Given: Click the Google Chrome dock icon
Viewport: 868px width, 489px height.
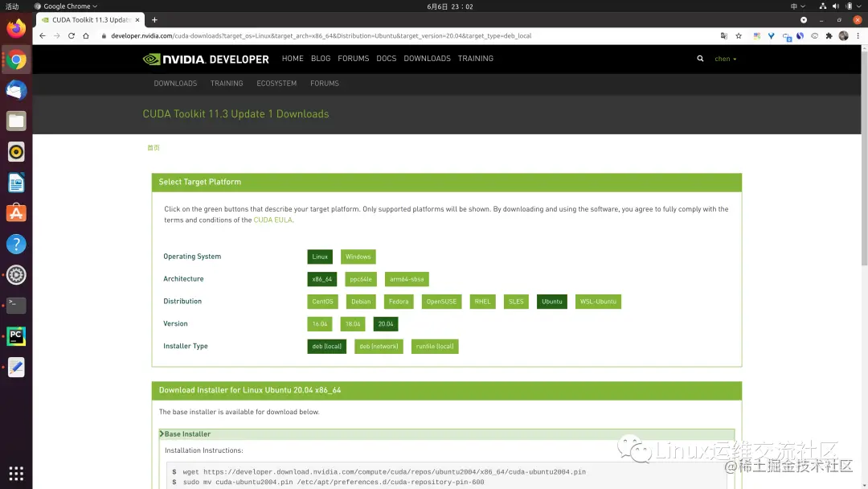Looking at the screenshot, I should [16, 60].
